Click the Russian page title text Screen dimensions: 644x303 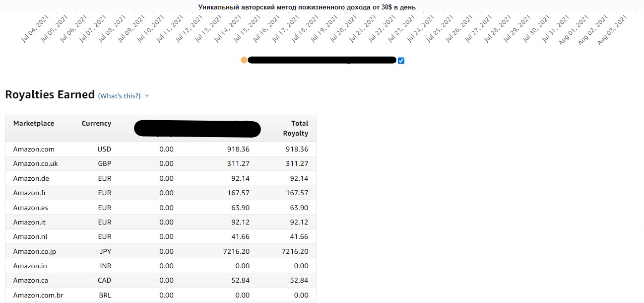click(x=307, y=6)
